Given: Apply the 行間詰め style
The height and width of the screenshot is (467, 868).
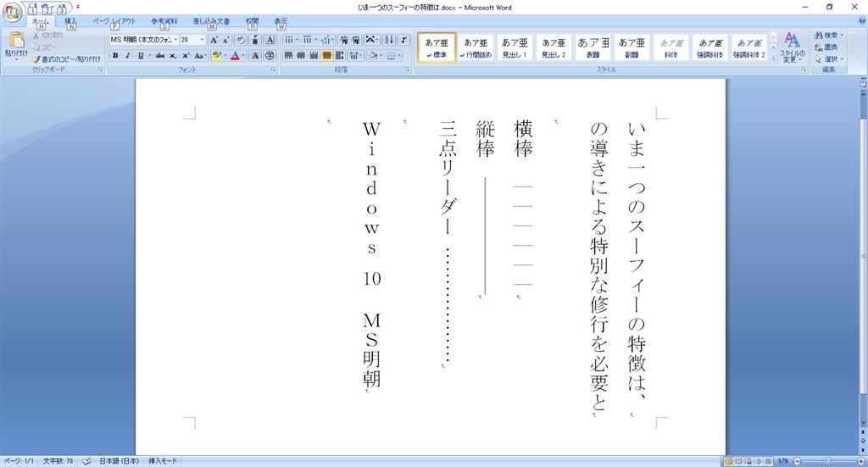Looking at the screenshot, I should pyautogui.click(x=476, y=47).
